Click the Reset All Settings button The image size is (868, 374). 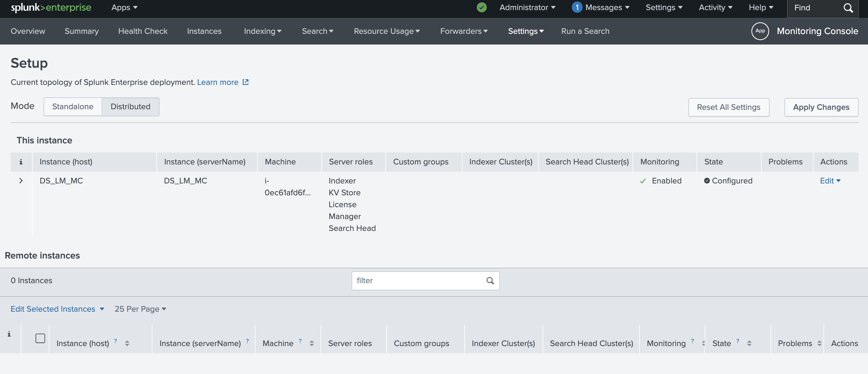click(x=728, y=107)
